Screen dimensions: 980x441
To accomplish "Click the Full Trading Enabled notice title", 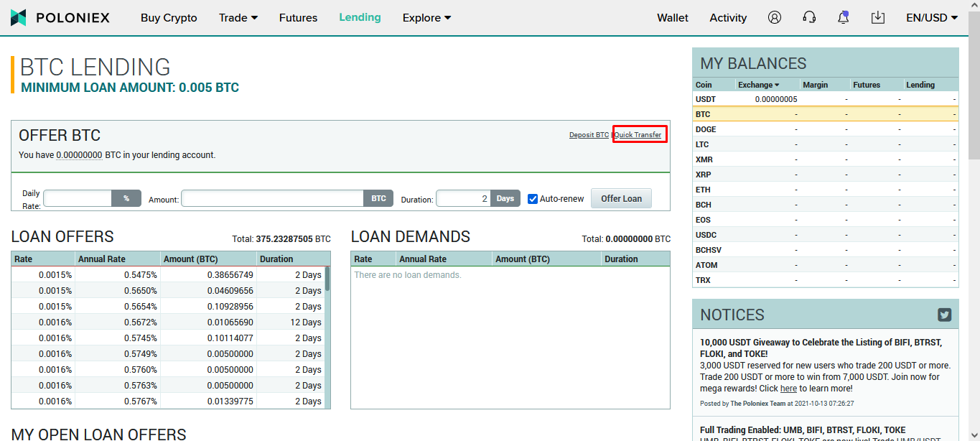I will [803, 430].
